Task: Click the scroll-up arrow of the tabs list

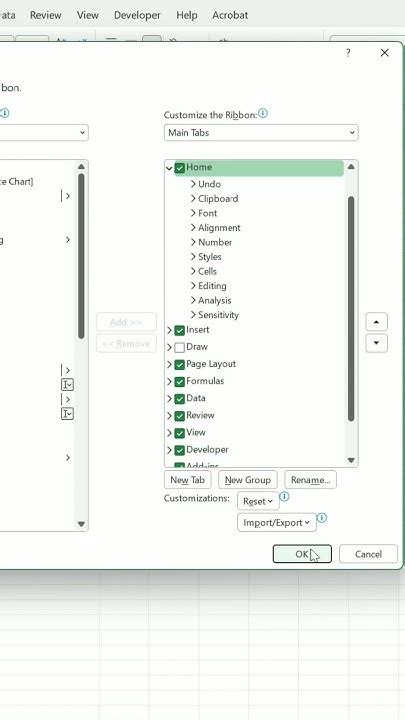Action: [351, 167]
